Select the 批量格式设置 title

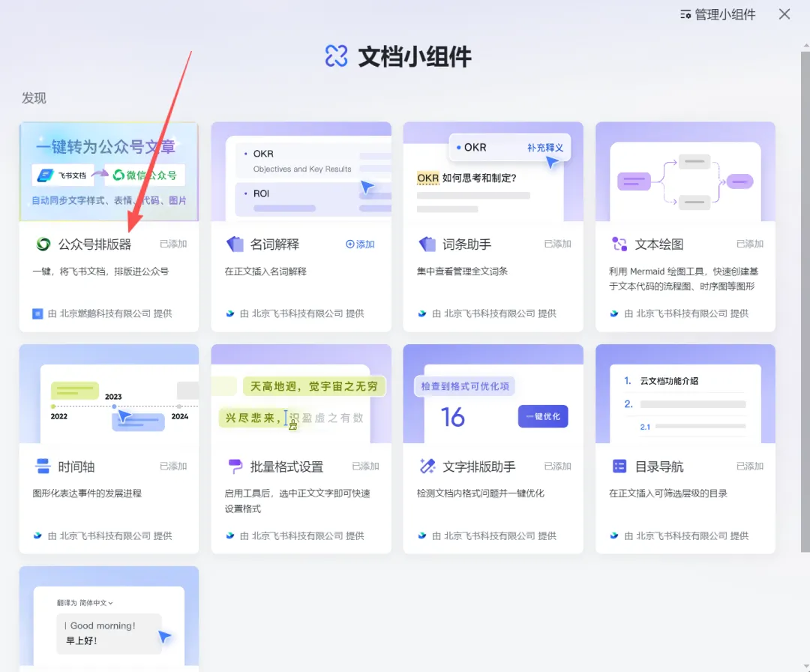(x=286, y=466)
